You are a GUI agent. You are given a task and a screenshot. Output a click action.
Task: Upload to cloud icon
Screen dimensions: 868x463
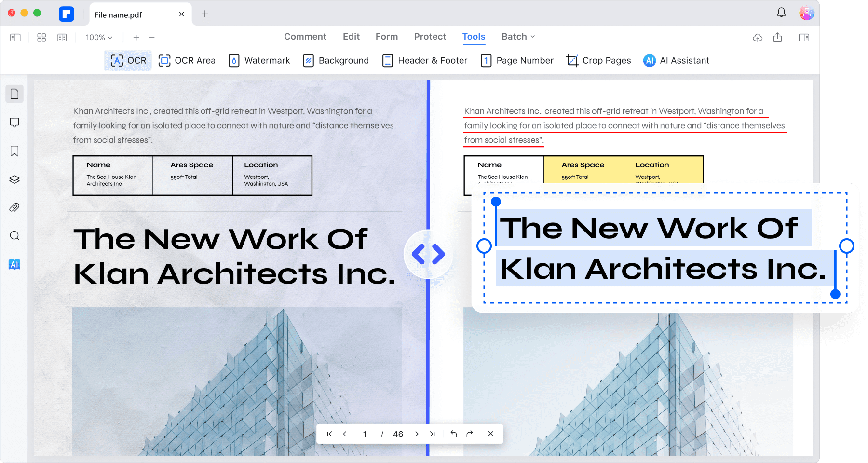pos(758,38)
